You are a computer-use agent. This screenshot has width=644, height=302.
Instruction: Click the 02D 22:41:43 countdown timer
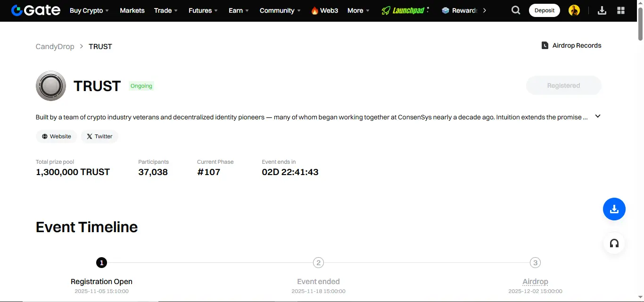(x=290, y=172)
